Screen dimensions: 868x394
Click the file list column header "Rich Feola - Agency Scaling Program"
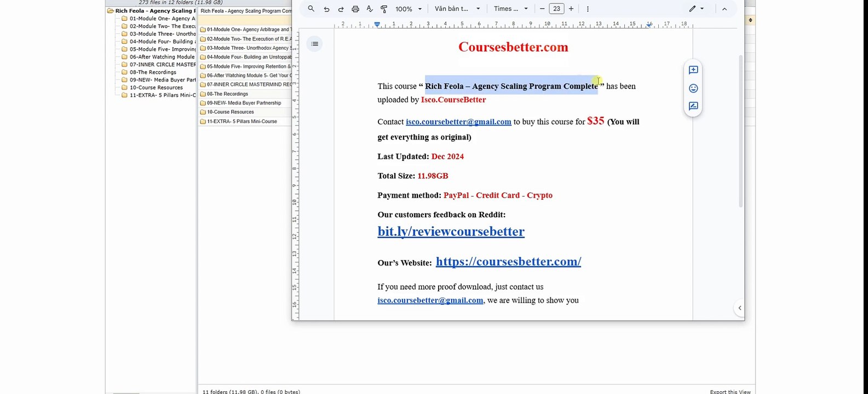[245, 11]
